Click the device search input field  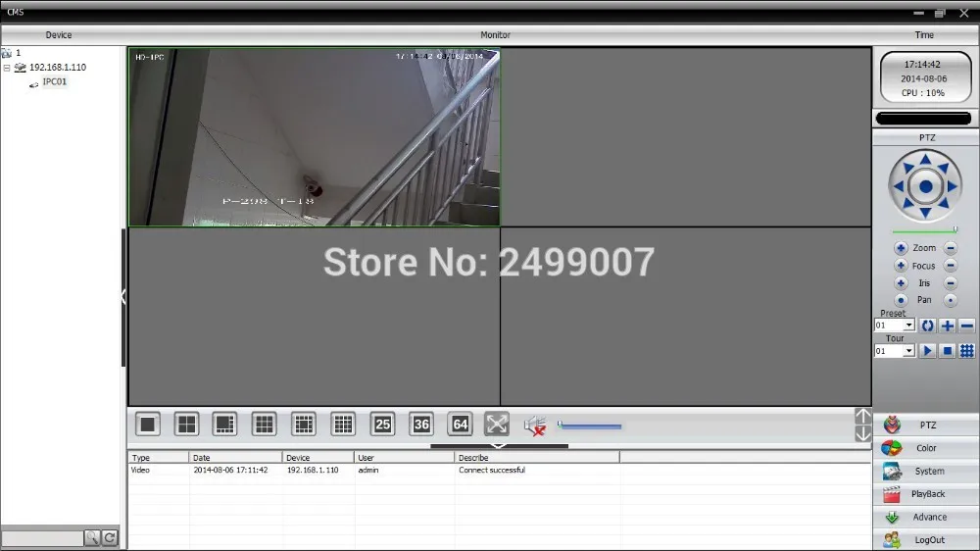[42, 538]
